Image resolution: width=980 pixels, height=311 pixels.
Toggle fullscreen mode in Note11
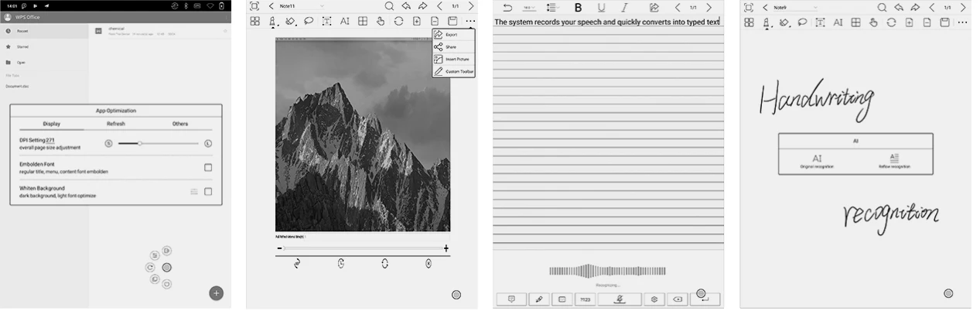(254, 6)
